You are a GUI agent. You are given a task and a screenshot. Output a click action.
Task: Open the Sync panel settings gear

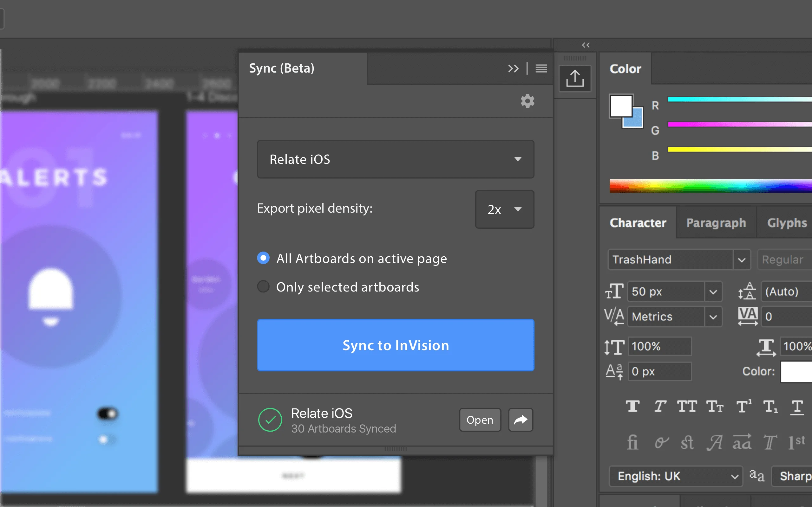[x=527, y=101]
